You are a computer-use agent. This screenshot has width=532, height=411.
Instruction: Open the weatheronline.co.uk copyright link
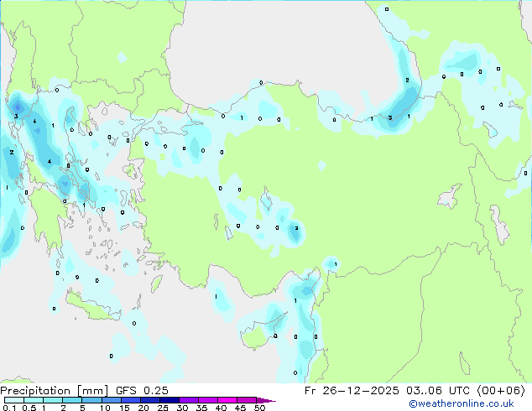[x=462, y=403]
